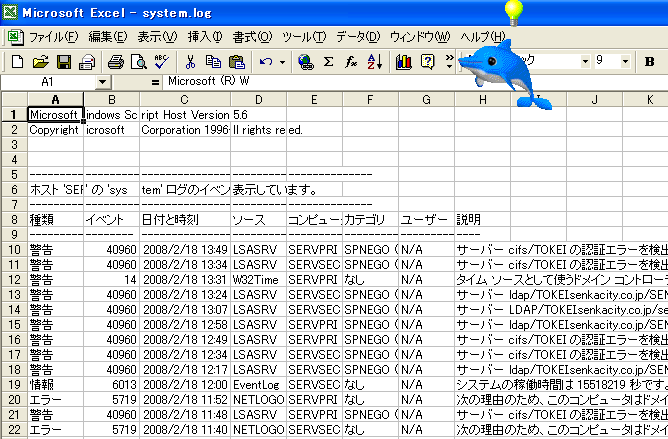Click the EventLog source cell
This screenshot has width=668, height=439.
point(259,385)
